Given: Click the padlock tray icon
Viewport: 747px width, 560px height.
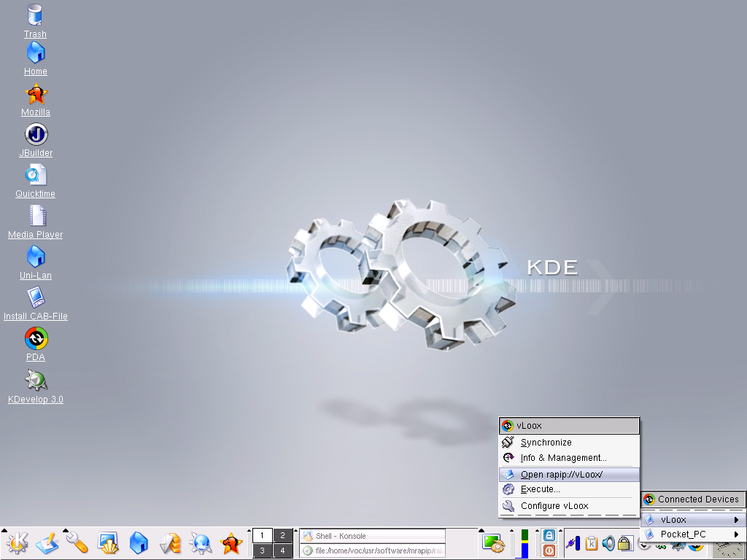Looking at the screenshot, I should tap(624, 542).
